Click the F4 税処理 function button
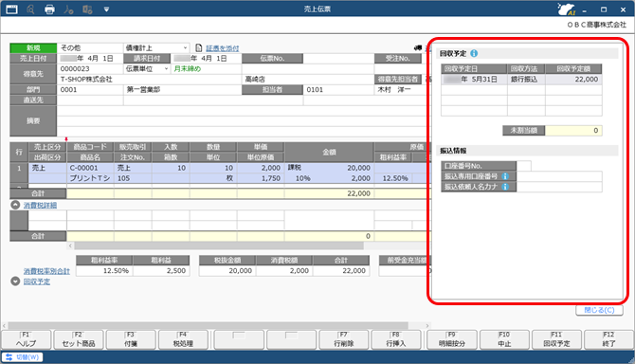 183,339
